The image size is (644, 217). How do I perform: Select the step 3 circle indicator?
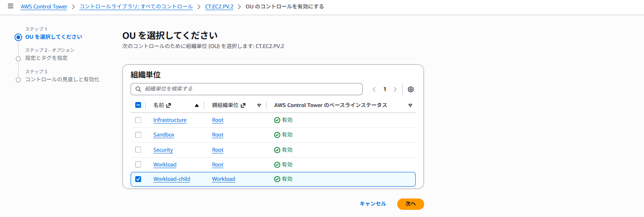click(x=18, y=80)
